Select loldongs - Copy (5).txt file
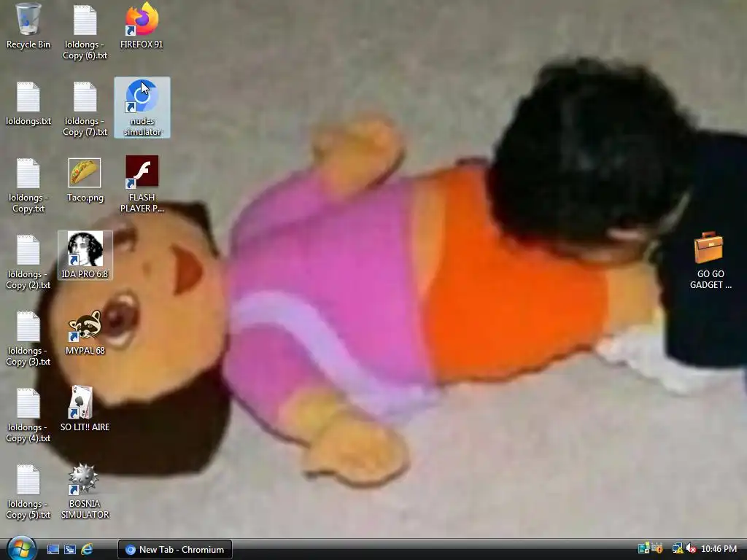747x560 pixels. (28, 492)
